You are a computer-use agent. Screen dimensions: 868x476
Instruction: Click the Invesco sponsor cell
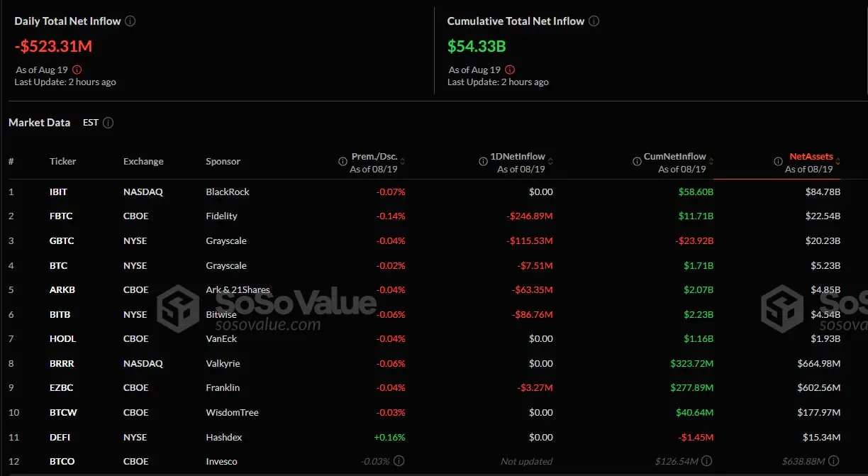point(221,462)
